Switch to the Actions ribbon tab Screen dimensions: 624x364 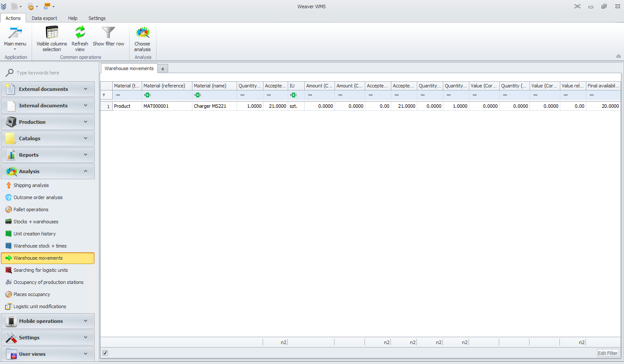click(13, 18)
